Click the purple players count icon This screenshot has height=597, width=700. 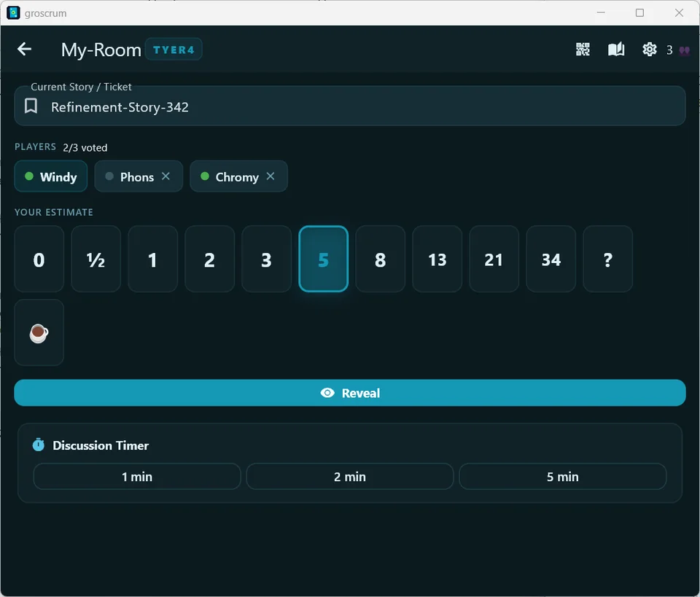685,50
